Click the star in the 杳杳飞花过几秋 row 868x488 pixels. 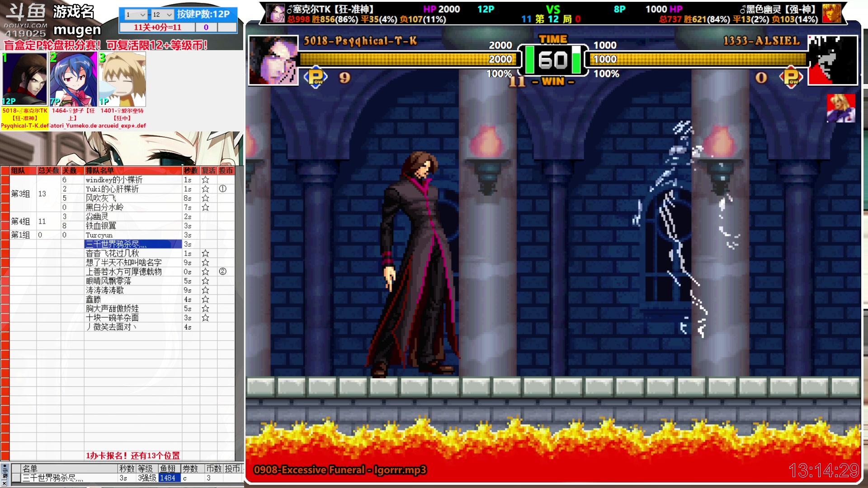[205, 253]
